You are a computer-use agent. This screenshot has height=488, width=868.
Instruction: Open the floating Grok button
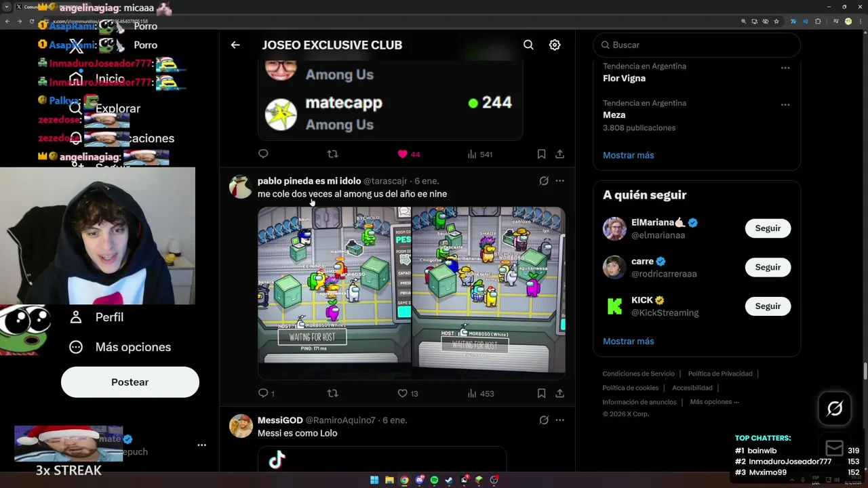click(x=835, y=408)
